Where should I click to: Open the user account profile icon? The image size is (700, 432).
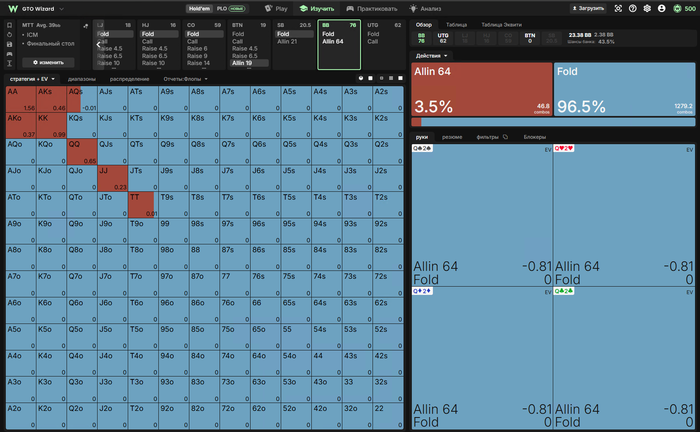coord(662,8)
